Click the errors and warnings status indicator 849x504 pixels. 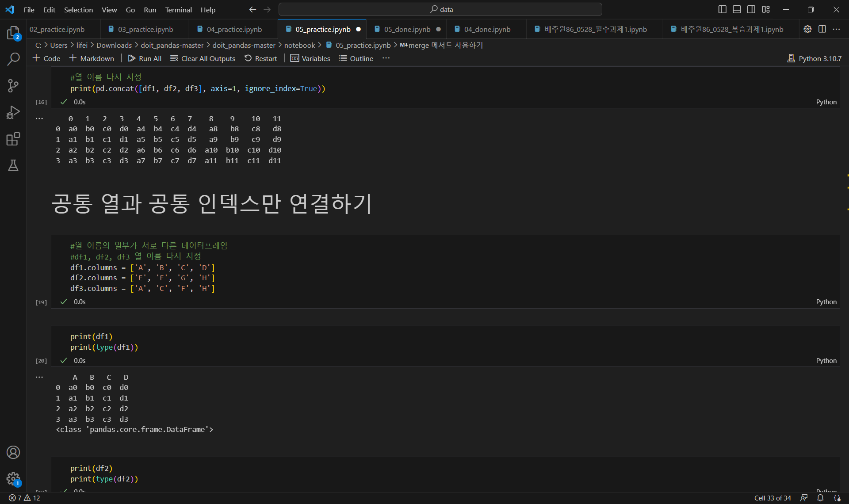(x=25, y=498)
